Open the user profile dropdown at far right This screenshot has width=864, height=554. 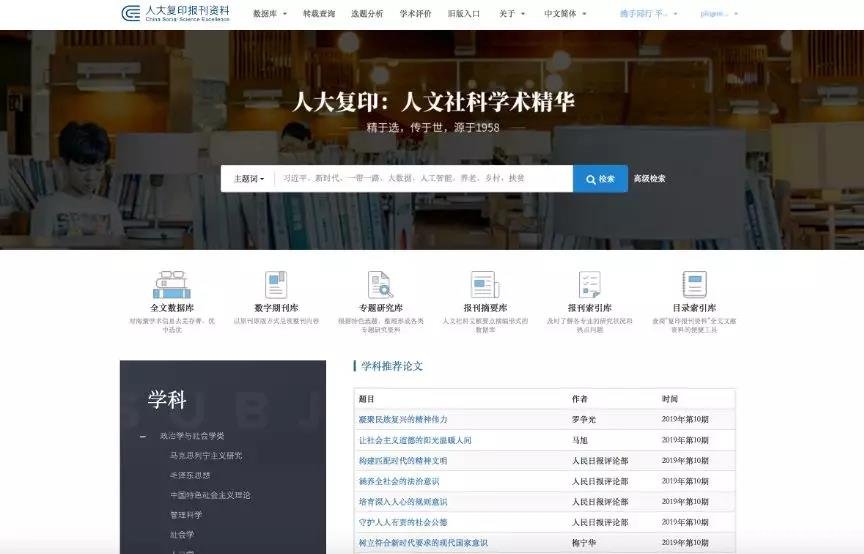click(x=719, y=14)
